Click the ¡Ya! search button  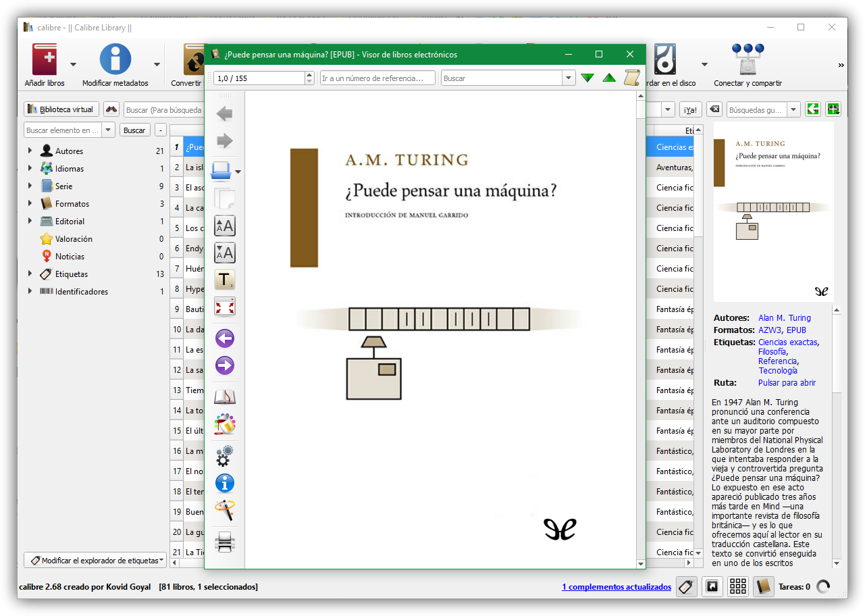691,109
